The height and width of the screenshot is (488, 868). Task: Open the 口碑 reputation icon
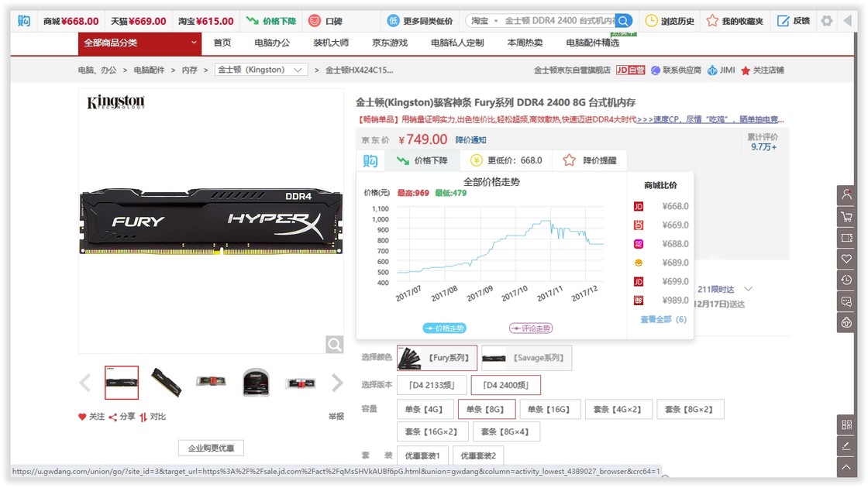[315, 21]
